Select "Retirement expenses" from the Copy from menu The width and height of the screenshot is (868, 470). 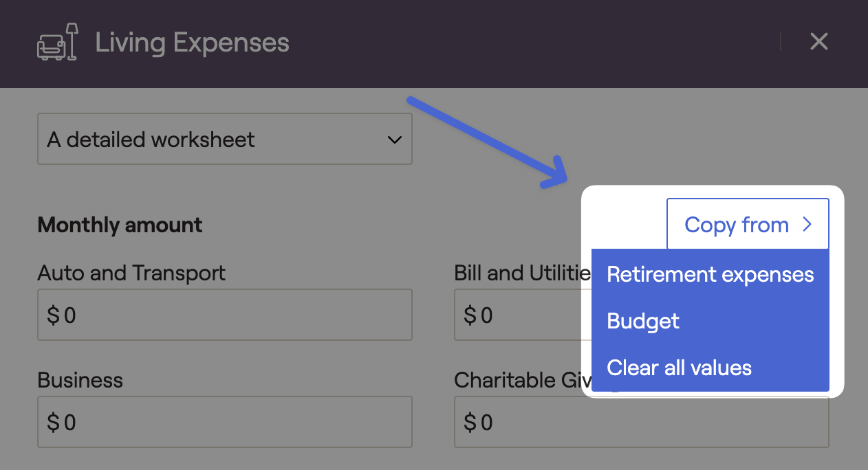[x=710, y=275]
